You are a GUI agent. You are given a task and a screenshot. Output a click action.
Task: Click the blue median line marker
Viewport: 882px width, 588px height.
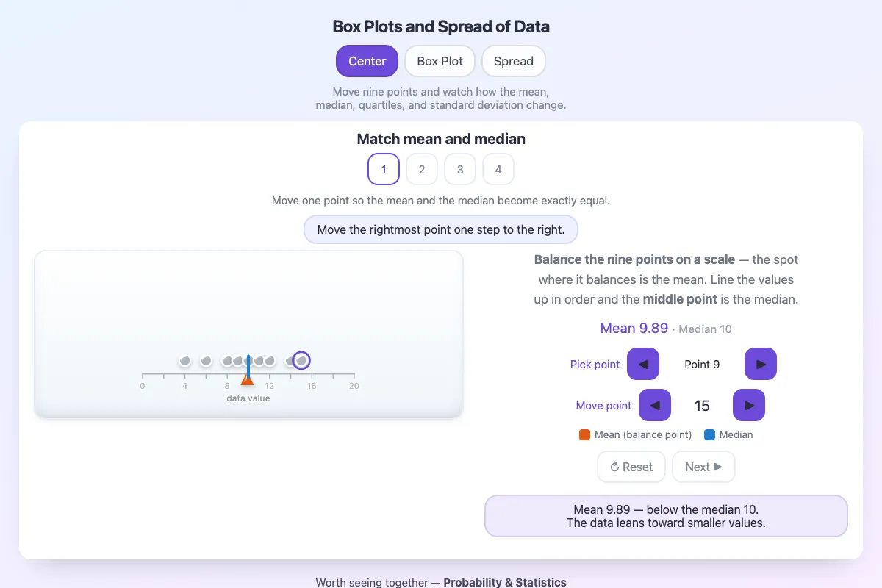(248, 368)
